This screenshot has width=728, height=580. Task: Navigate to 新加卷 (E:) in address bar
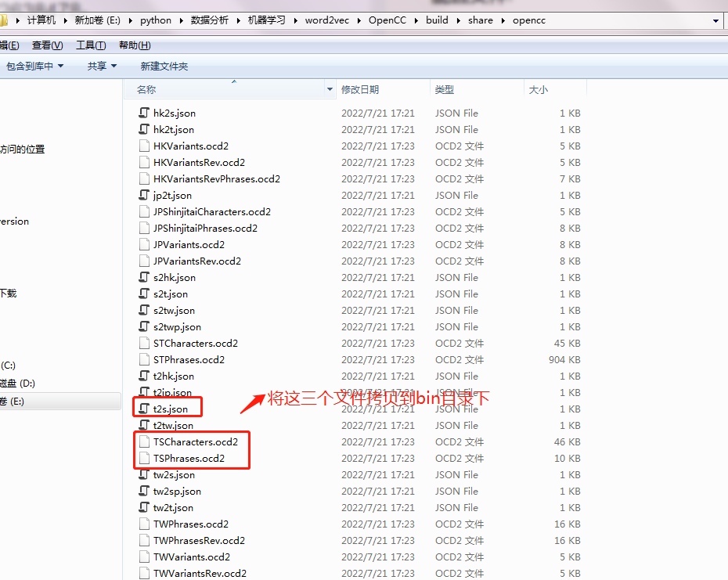click(98, 20)
